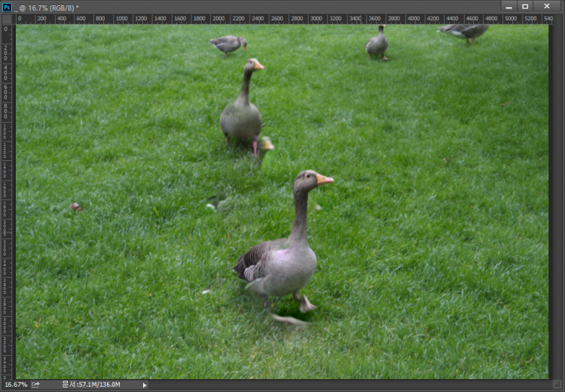The width and height of the screenshot is (565, 392).
Task: Click the brown leaf on the left grass
Action: [75, 206]
